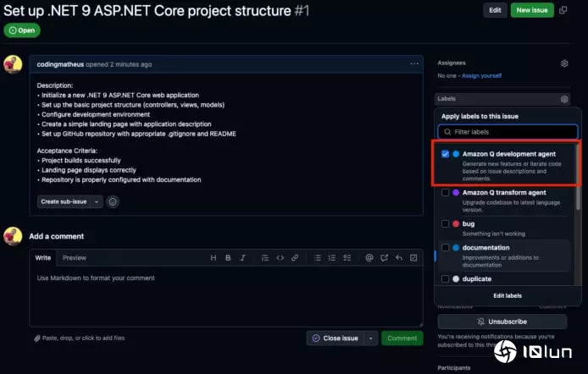Click the blue color dot of documentation label
The image size is (588, 374).
[x=456, y=247]
